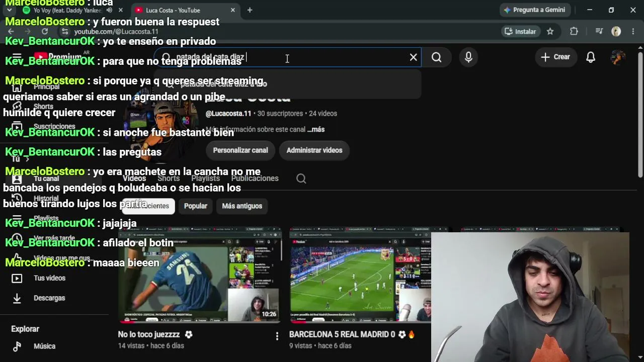The image size is (644, 362).
Task: Open the Videos channel tab
Action: 134,178
